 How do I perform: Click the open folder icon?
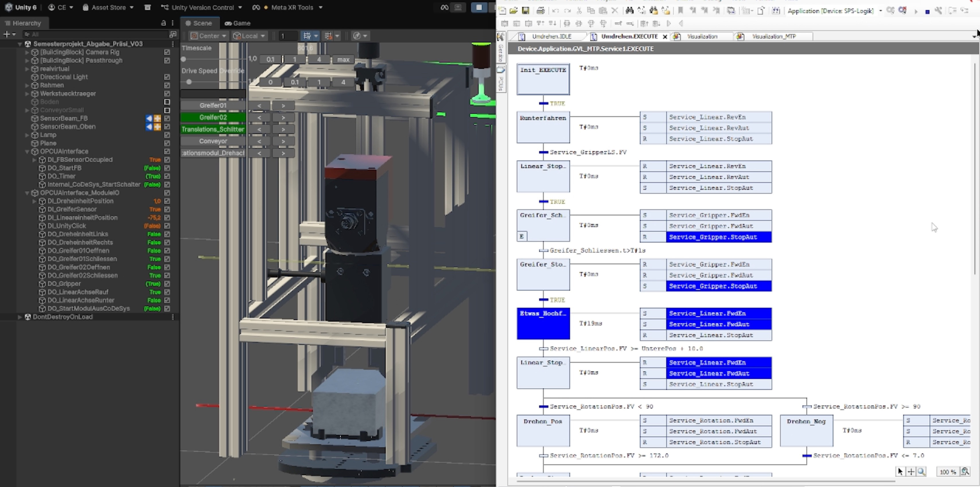tap(513, 11)
